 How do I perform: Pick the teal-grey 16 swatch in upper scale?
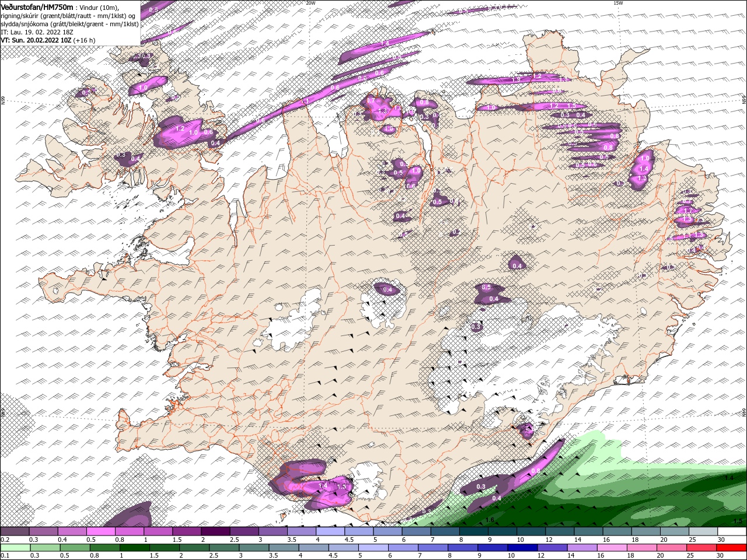[x=617, y=531]
